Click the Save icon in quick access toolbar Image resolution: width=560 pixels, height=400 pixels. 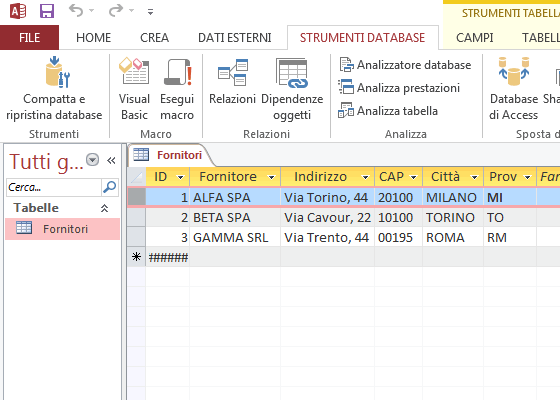[47, 11]
